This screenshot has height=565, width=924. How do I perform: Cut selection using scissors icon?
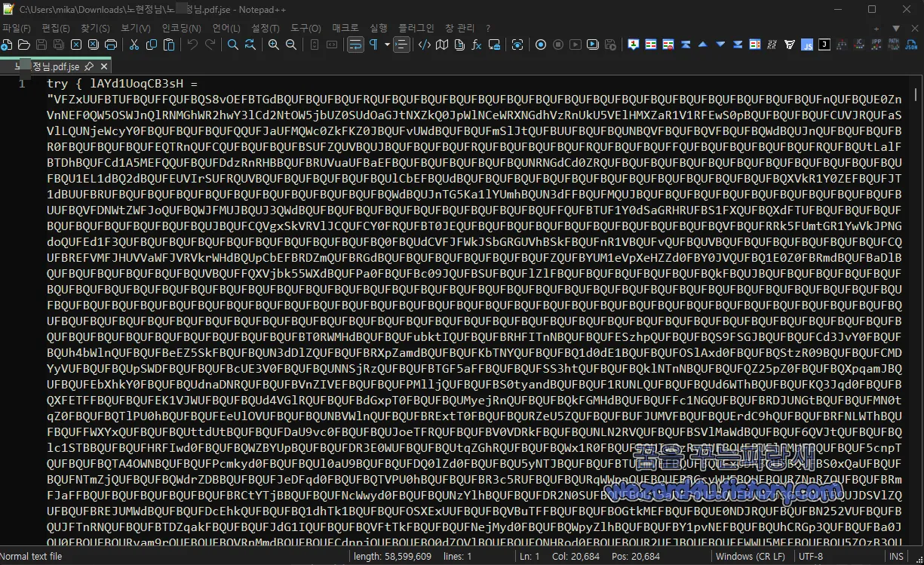134,45
